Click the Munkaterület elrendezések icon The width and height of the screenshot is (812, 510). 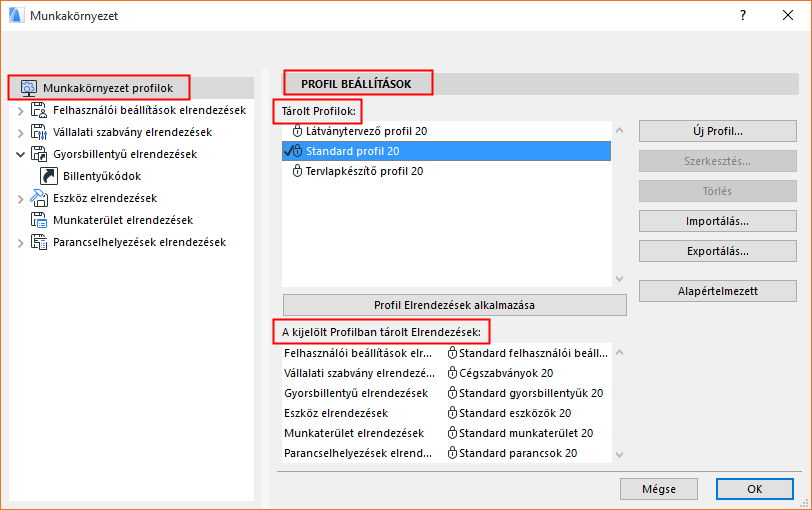coord(40,220)
